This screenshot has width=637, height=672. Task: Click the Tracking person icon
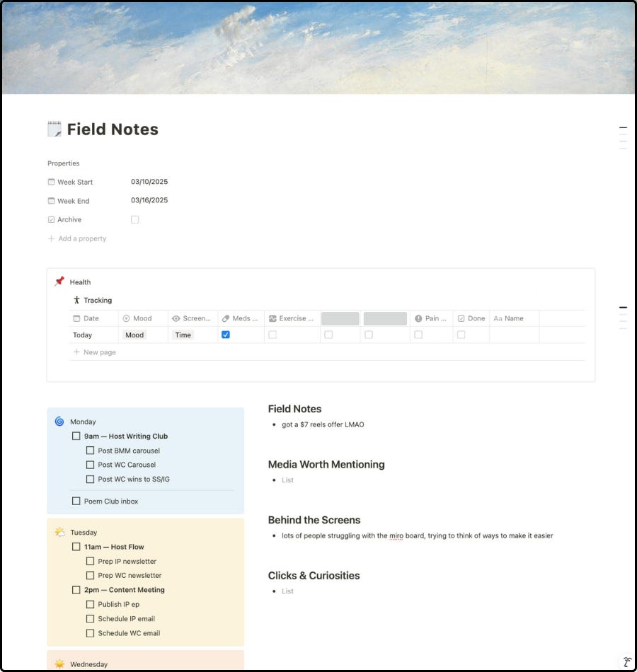pyautogui.click(x=76, y=301)
